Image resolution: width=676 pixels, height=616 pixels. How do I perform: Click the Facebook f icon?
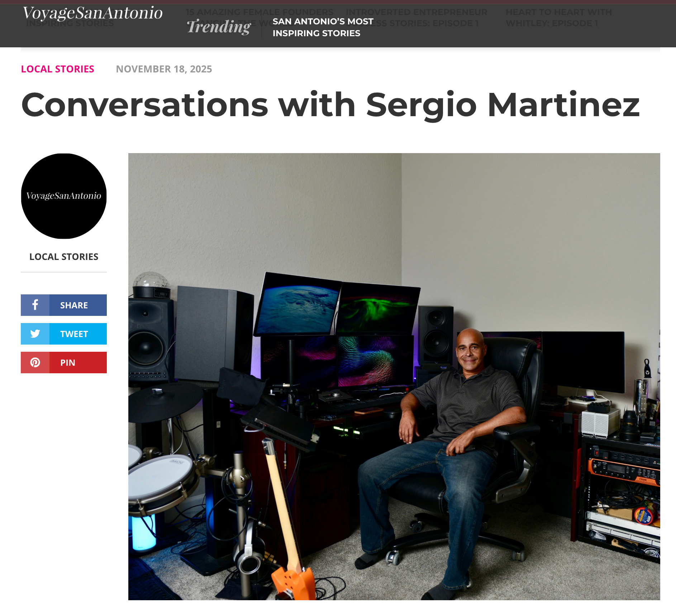[x=35, y=305]
